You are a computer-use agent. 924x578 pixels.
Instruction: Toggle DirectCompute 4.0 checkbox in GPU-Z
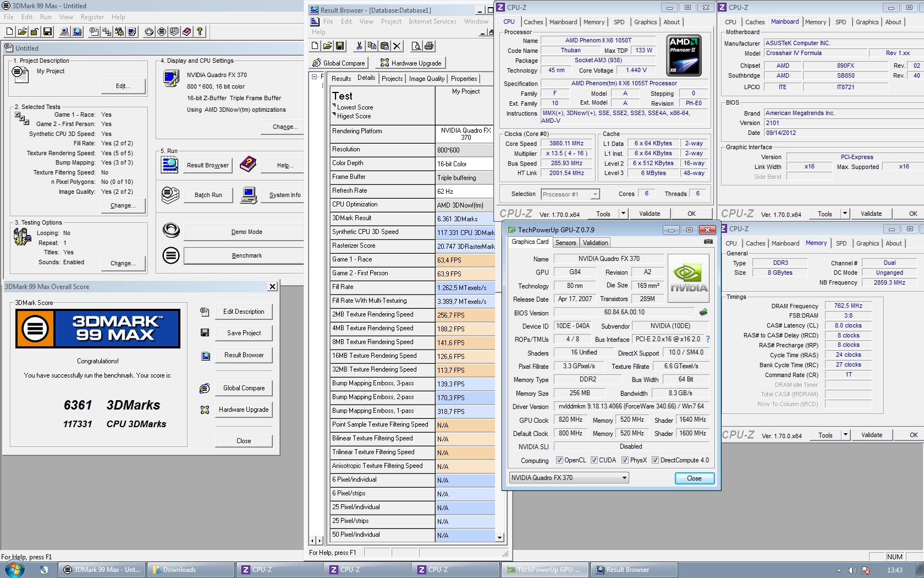(655, 460)
